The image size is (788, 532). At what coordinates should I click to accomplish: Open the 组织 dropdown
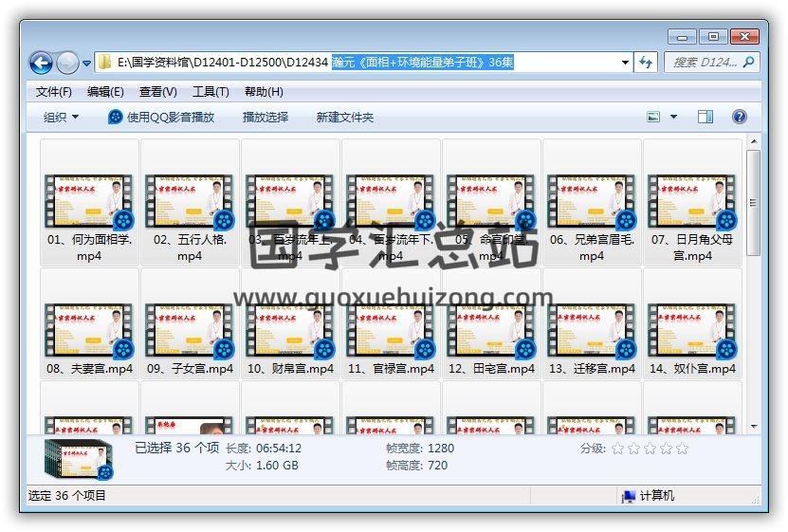[x=61, y=117]
